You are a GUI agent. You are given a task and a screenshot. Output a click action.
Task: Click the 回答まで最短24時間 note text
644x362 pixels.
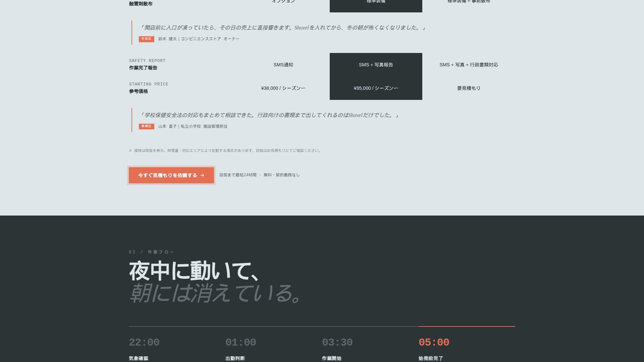[260, 175]
